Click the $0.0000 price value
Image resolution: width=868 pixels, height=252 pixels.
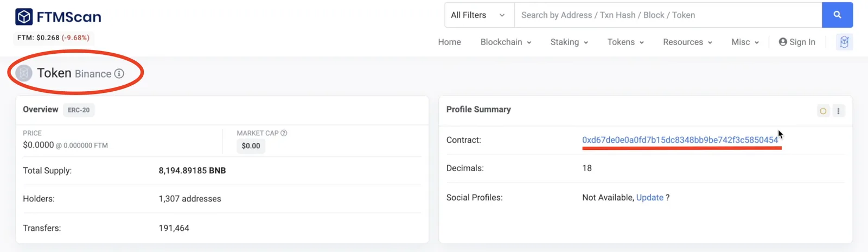coord(39,145)
